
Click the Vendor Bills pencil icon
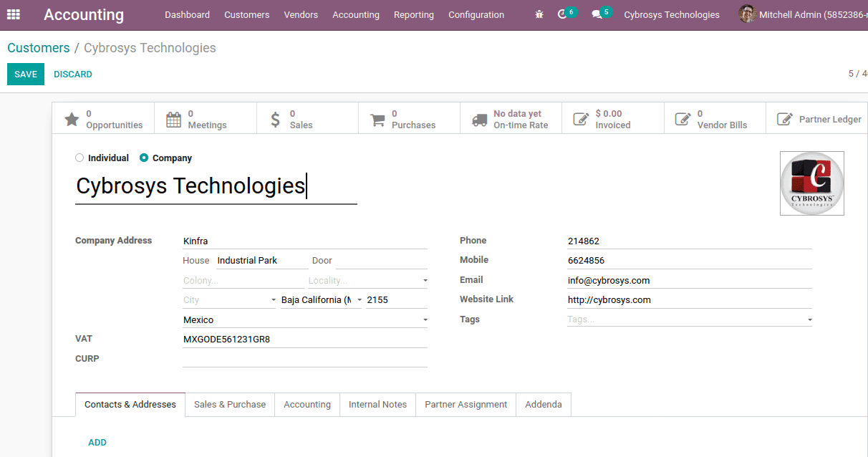tap(683, 120)
